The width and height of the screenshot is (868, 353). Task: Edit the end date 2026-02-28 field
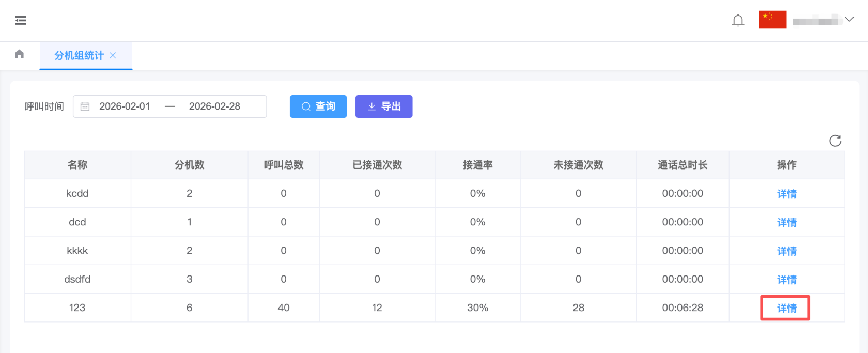pyautogui.click(x=214, y=106)
